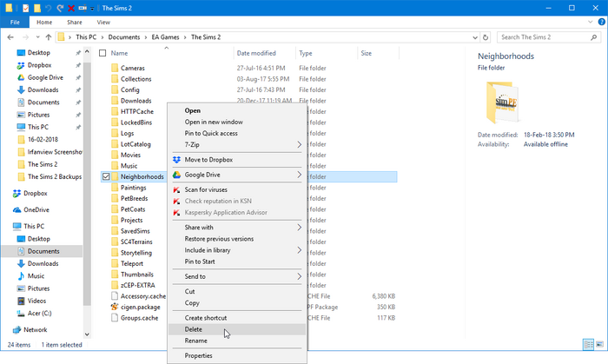Screen dimensions: 608x364
Task: Open the File tab
Action: point(15,22)
